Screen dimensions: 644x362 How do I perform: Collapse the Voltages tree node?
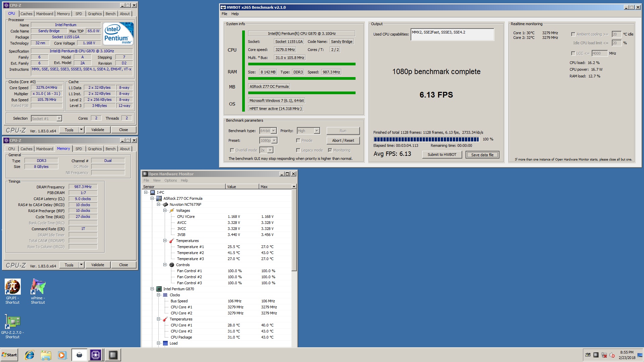(165, 210)
